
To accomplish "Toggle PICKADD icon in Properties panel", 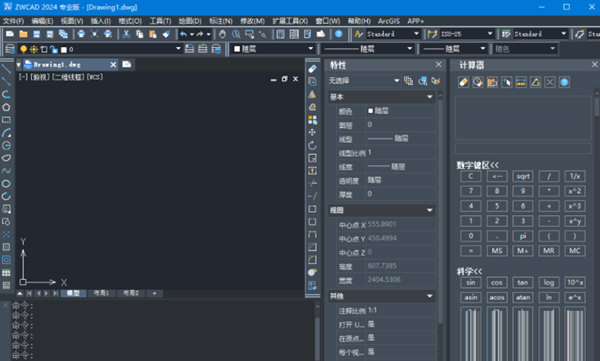I will pyautogui.click(x=408, y=81).
